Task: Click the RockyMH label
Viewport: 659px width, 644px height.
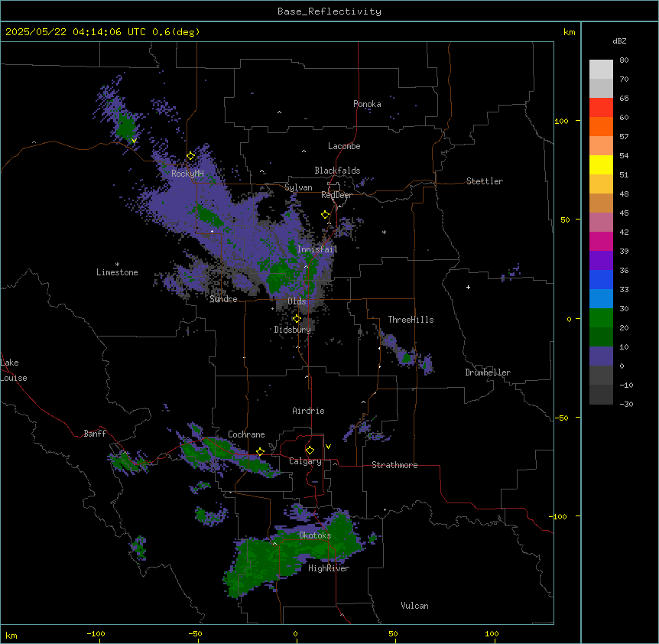Action: (187, 173)
